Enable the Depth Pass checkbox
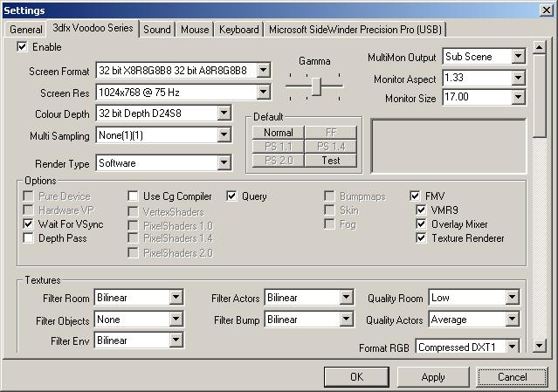 pyautogui.click(x=28, y=238)
